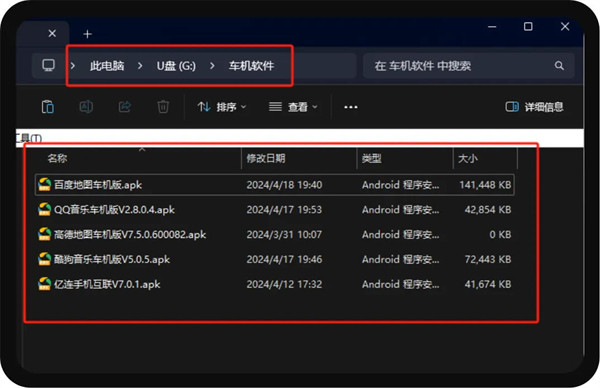Open the three-dot more options menu
The width and height of the screenshot is (600, 388).
coord(351,107)
